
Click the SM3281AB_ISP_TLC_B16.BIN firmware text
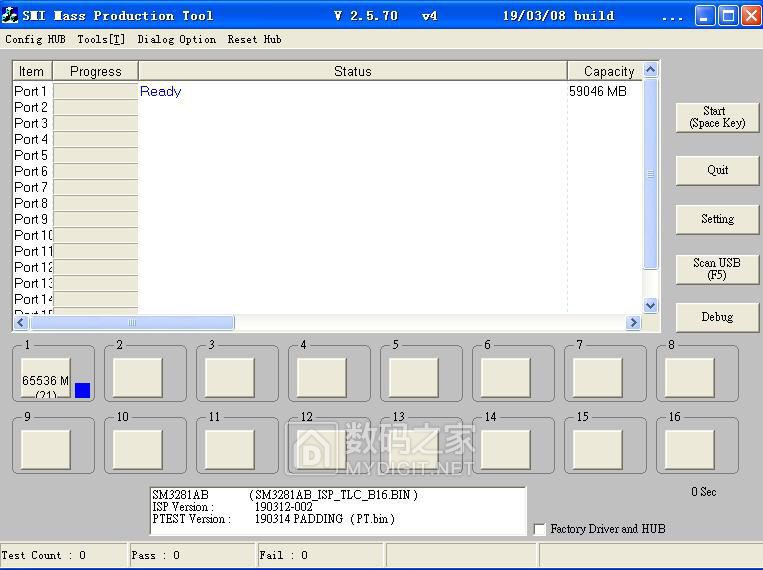(333, 495)
